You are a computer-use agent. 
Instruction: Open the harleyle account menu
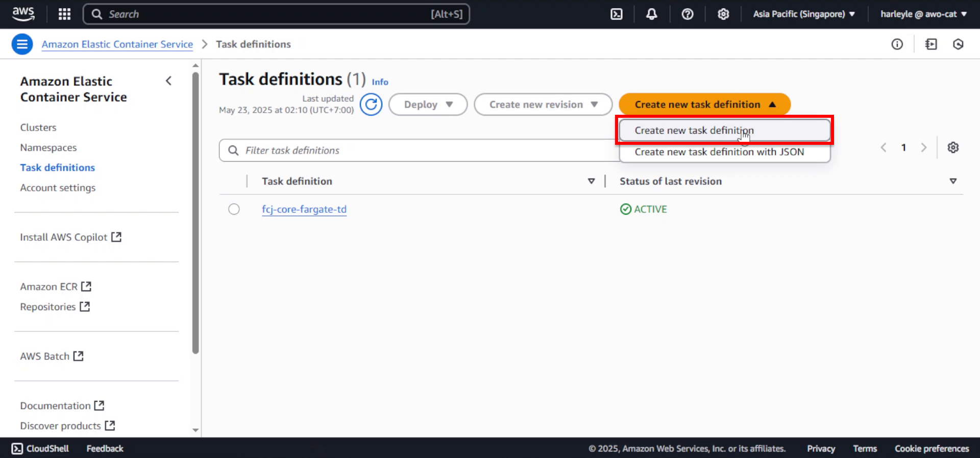(923, 14)
